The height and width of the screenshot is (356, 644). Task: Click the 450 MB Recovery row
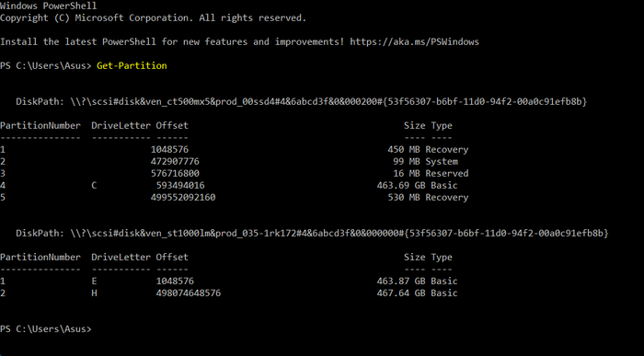tap(234, 149)
